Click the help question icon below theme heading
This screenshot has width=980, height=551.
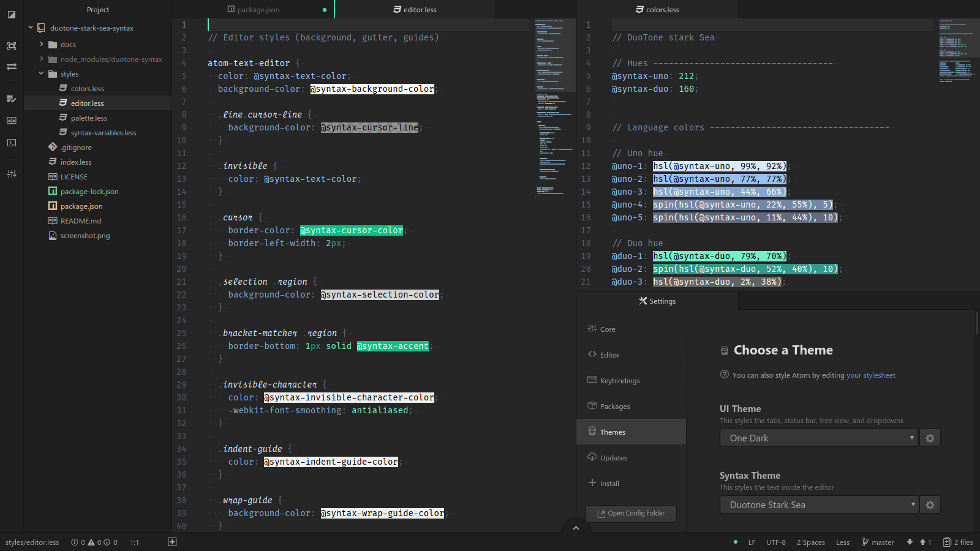pyautogui.click(x=725, y=375)
